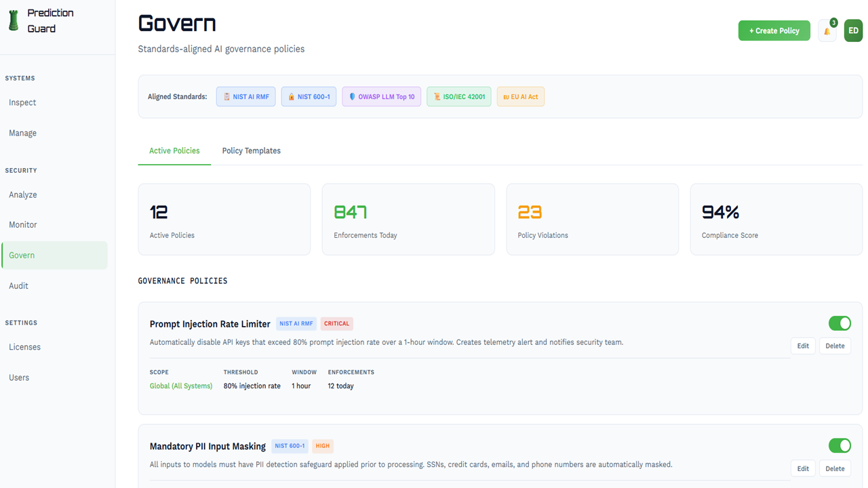Click the 12 Active Policies stat card
The width and height of the screenshot is (868, 488).
[x=224, y=220]
